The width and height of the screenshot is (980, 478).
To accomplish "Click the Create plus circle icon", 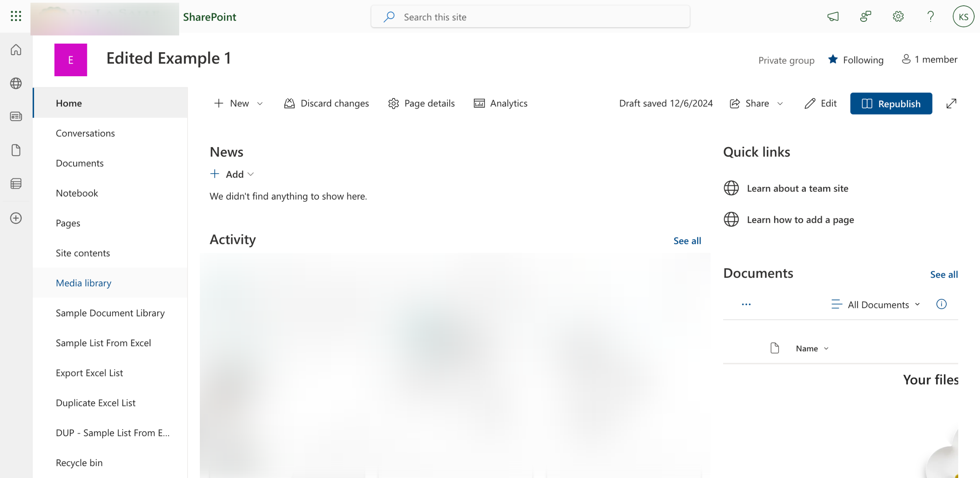I will (x=16, y=218).
